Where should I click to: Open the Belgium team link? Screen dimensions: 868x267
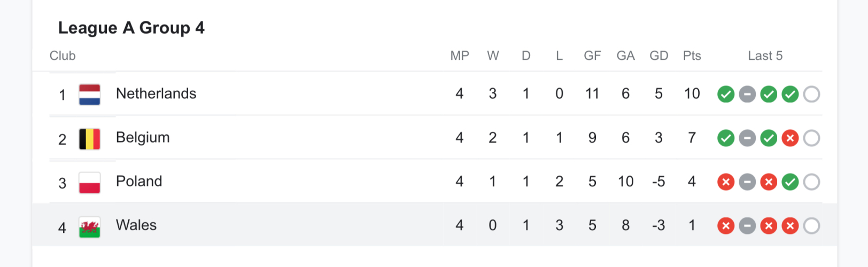tap(143, 137)
